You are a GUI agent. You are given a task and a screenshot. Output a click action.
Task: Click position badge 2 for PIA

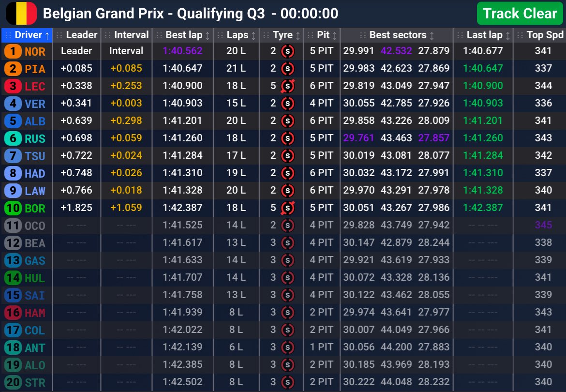click(x=13, y=69)
